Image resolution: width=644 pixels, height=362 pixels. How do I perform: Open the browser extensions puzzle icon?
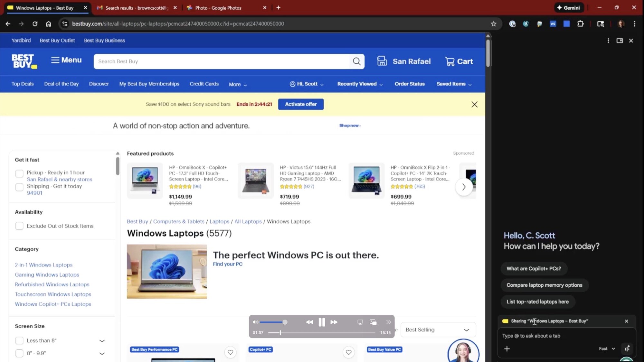(580, 24)
